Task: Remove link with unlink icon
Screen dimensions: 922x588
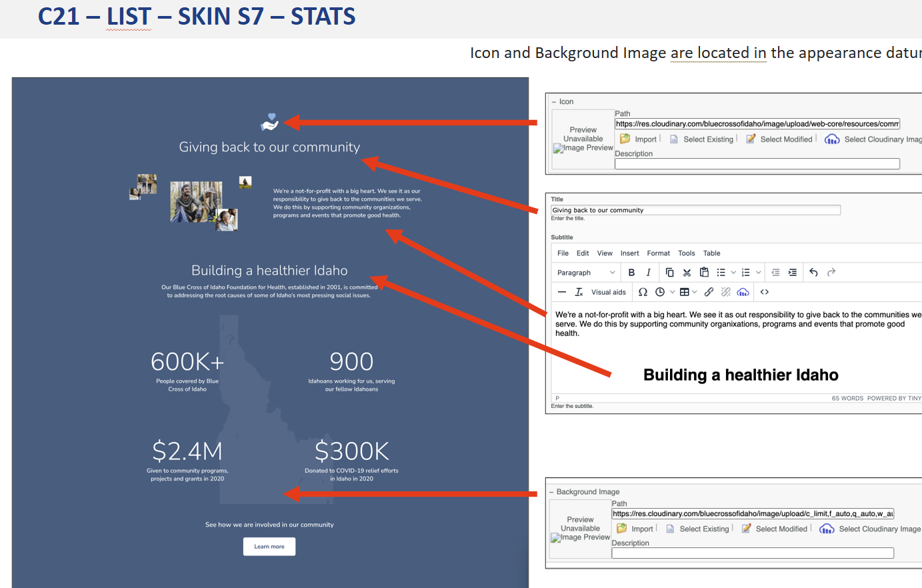Action: [x=726, y=292]
